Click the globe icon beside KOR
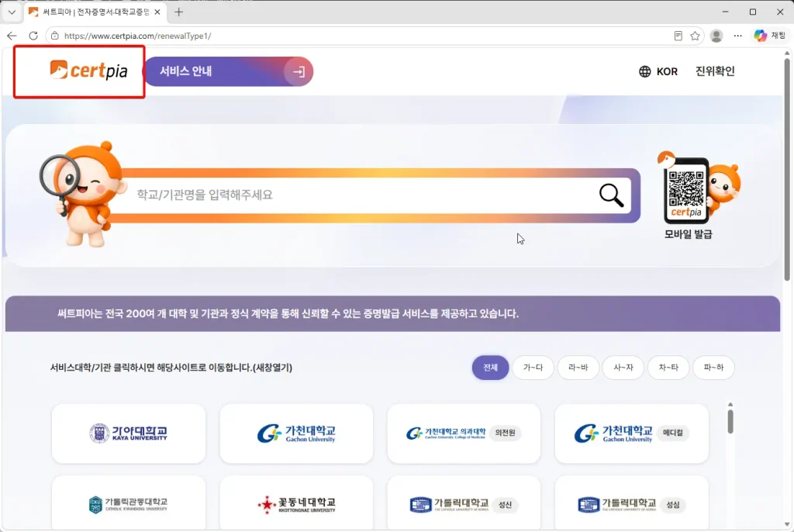Screen dimensions: 794x532 pos(644,71)
